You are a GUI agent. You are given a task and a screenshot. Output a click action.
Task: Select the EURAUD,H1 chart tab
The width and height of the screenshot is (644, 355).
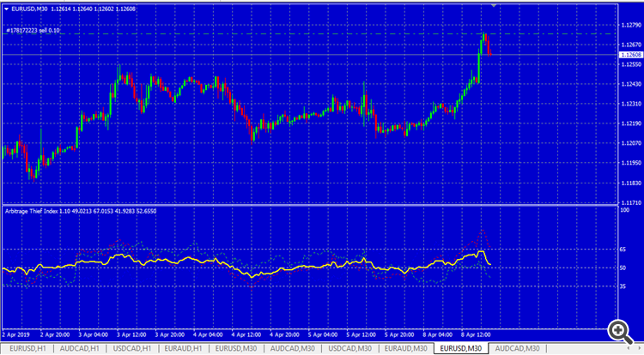click(183, 348)
